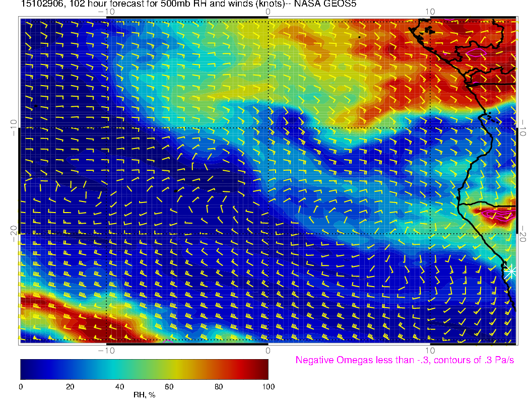Click the 'RH, %' colorbar label
The width and height of the screenshot is (532, 411).
point(144,395)
